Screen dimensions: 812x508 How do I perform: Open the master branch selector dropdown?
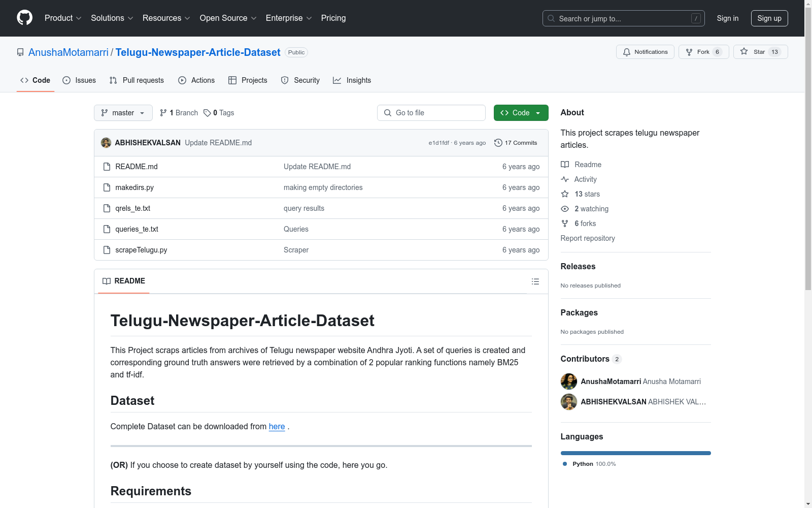(x=123, y=113)
